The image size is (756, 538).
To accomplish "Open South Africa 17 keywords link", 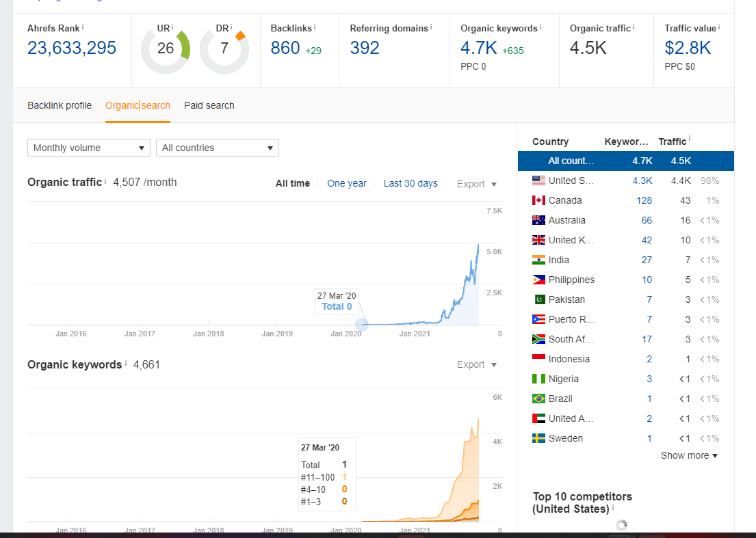I will click(647, 339).
